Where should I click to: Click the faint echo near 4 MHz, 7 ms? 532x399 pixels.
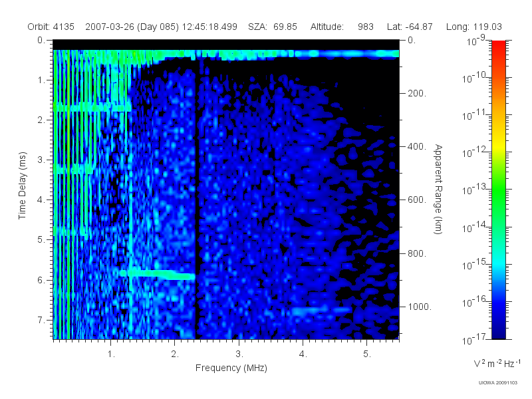tap(321, 310)
